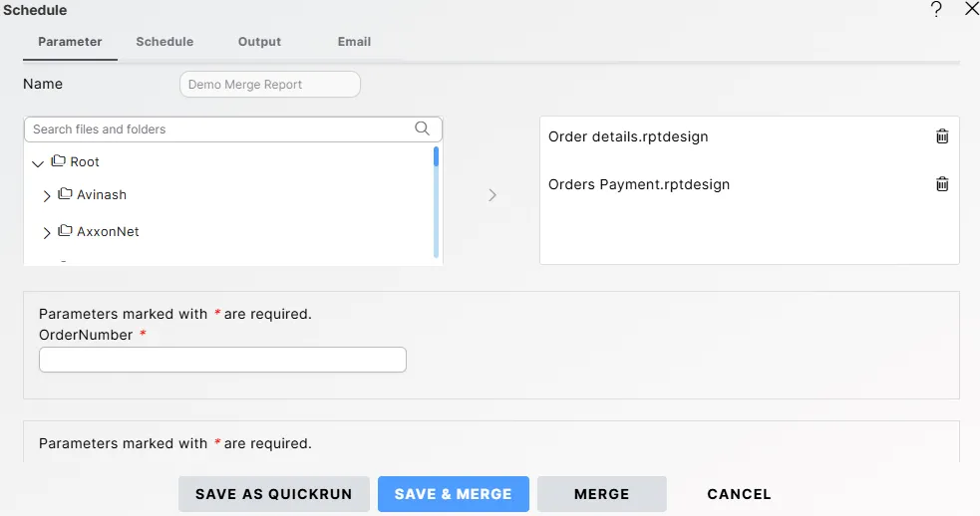Delete Order details.rptdesign with trash icon
Screen dimensions: 980x516
tap(942, 136)
